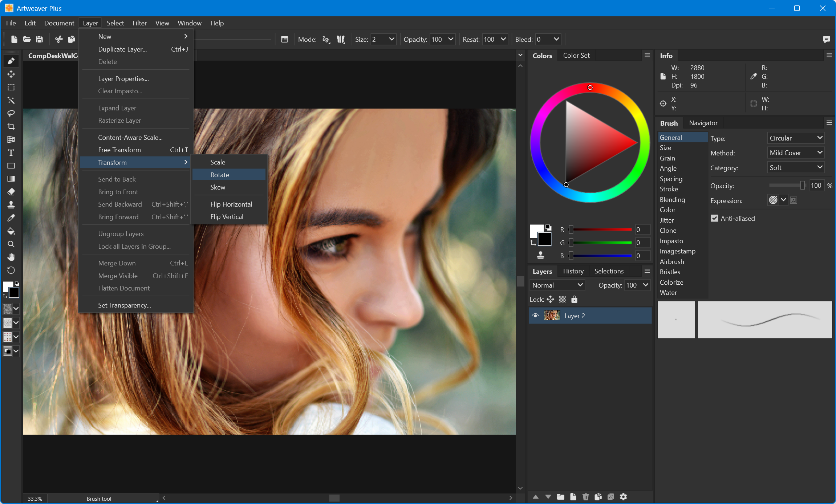Select Flip Horizontal menu entry

tap(231, 204)
